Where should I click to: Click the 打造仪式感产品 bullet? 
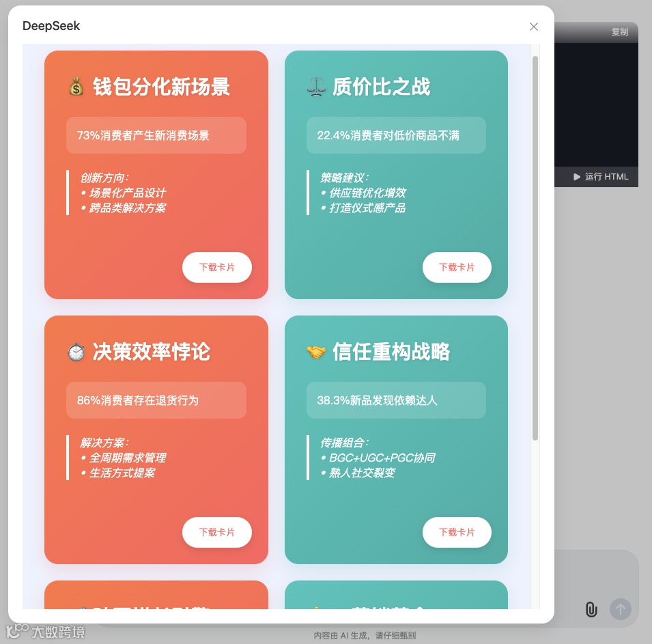pyautogui.click(x=363, y=208)
